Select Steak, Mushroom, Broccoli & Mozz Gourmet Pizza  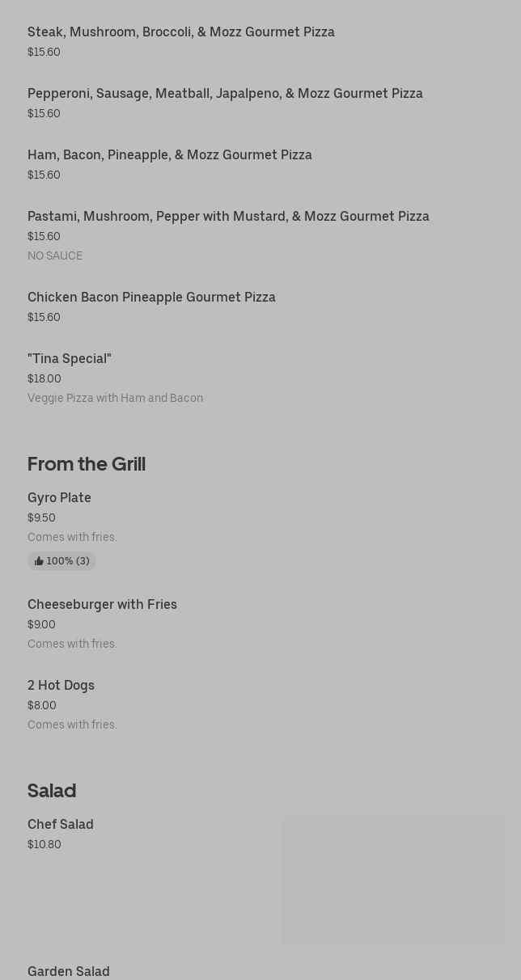(180, 32)
